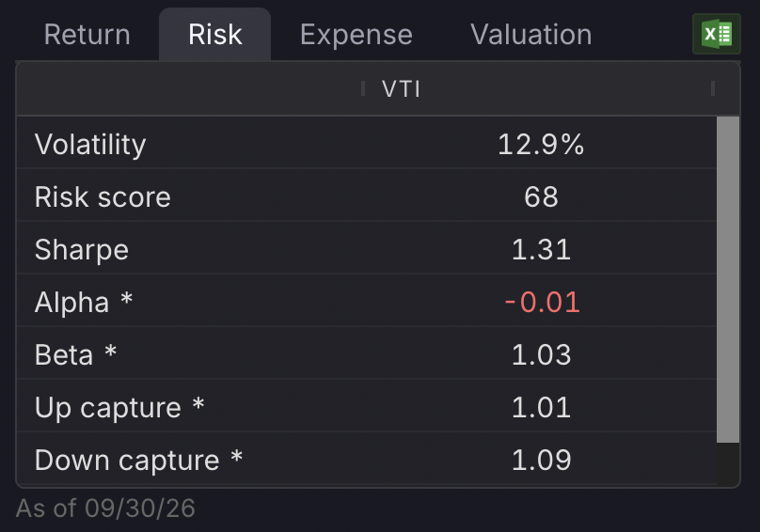Switch to the Return tab
The height and width of the screenshot is (532, 760).
click(87, 35)
